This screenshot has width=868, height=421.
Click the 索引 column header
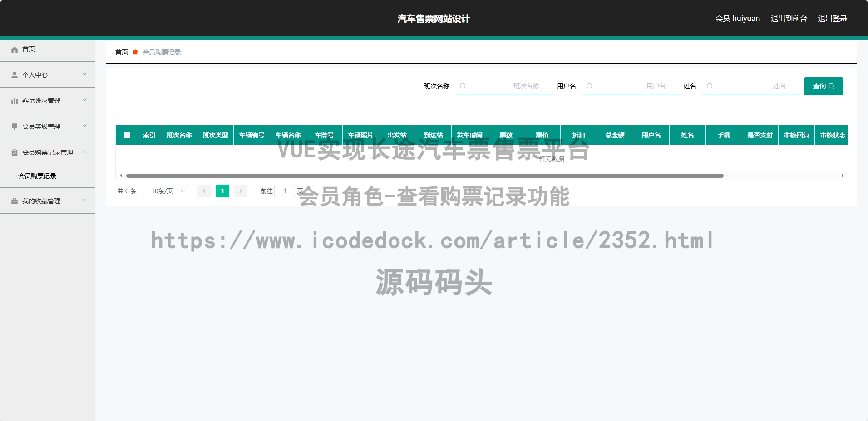point(149,135)
